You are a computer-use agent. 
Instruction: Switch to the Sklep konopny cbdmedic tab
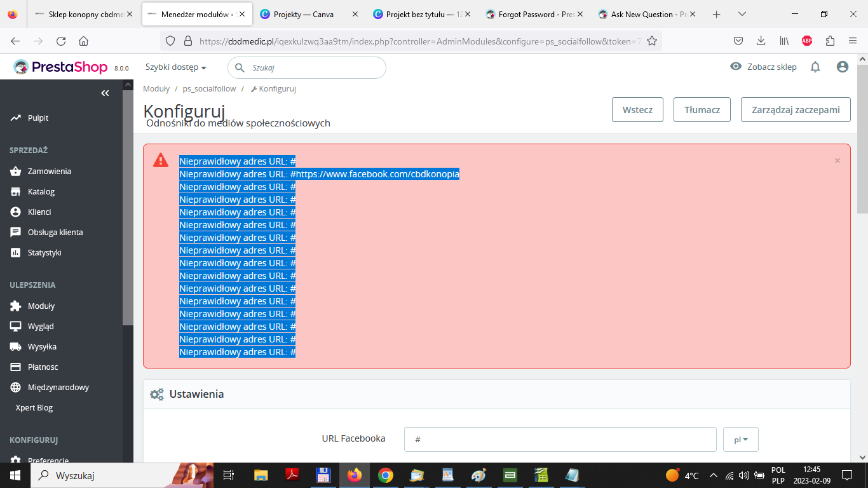84,14
